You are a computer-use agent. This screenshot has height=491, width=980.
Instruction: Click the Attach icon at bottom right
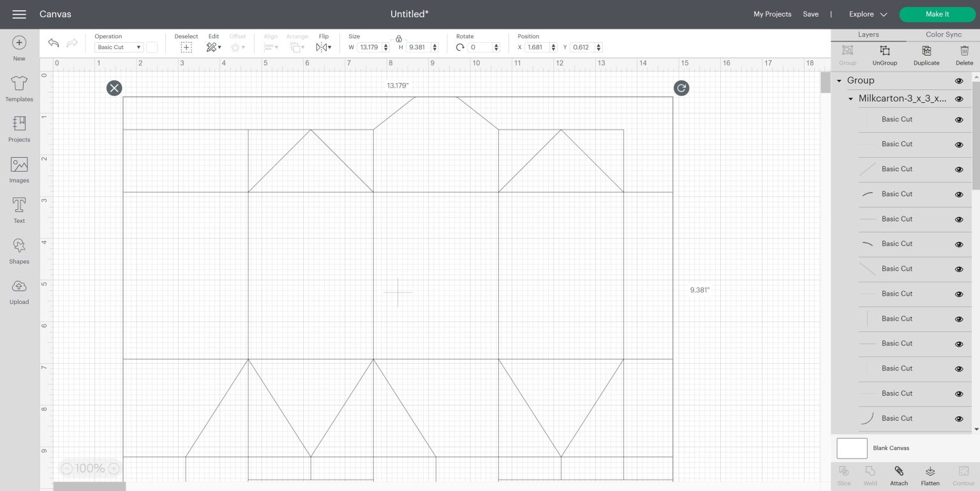[899, 474]
